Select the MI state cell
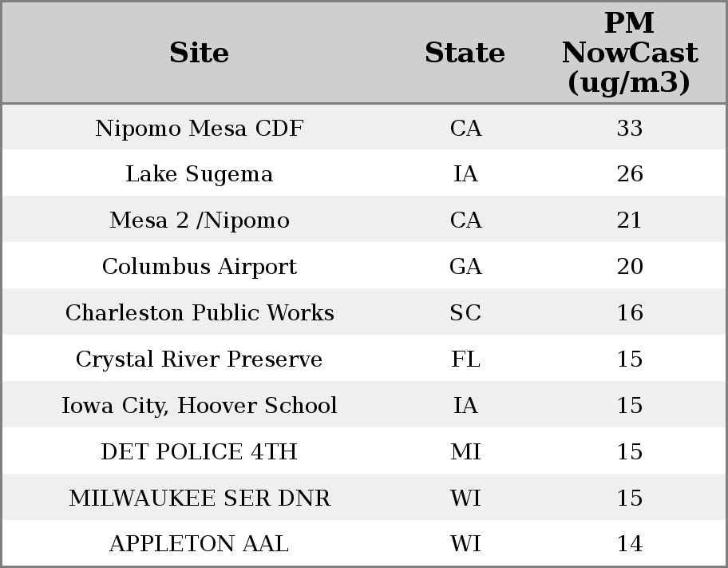The image size is (728, 568). click(465, 451)
